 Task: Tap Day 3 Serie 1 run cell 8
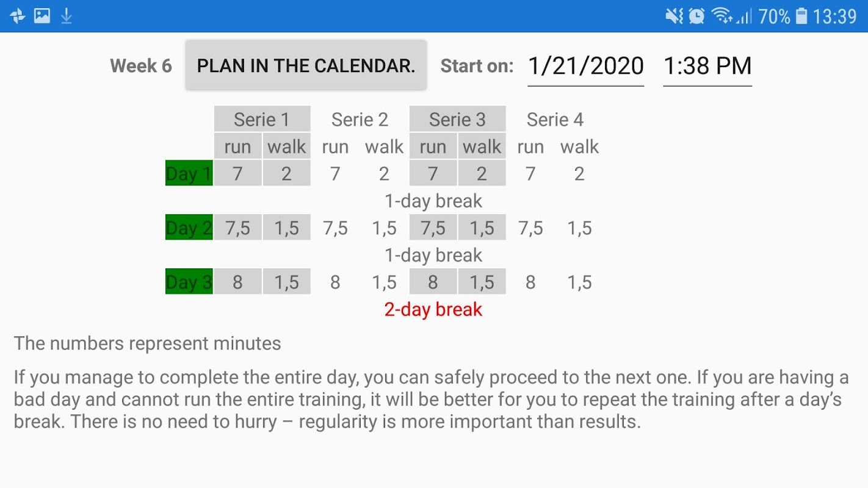237,282
